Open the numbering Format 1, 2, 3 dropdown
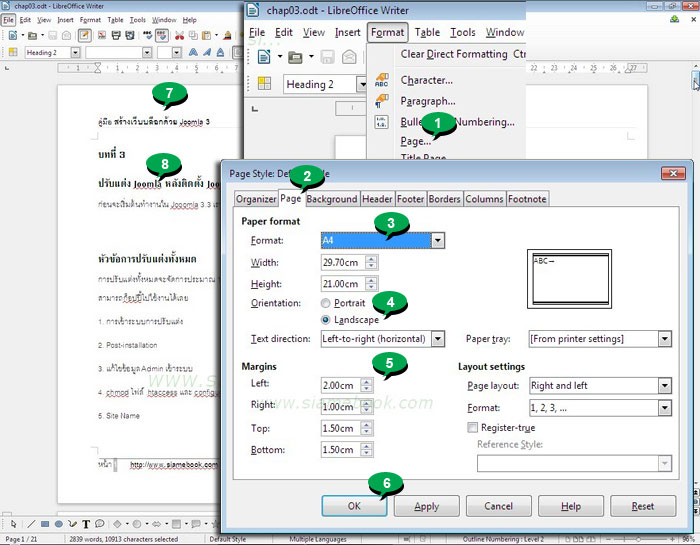This screenshot has width=700, height=545. pyautogui.click(x=664, y=408)
